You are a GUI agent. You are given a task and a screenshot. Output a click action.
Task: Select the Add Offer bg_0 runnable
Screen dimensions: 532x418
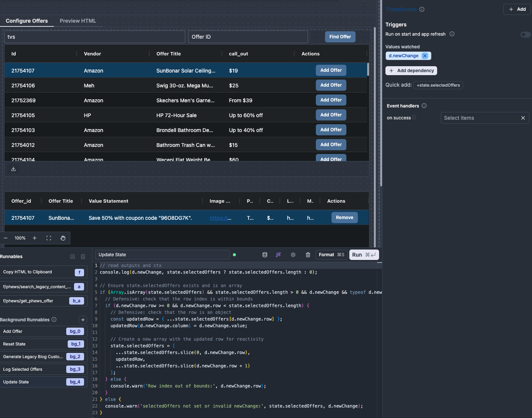pos(43,331)
